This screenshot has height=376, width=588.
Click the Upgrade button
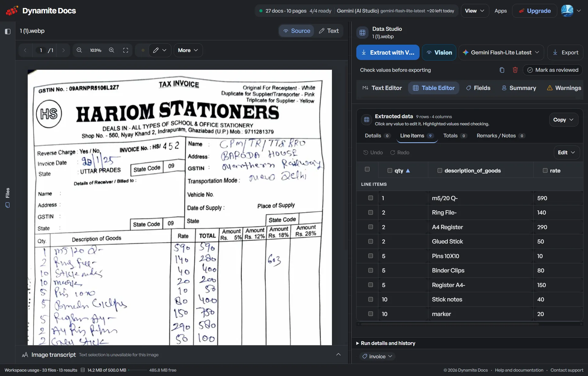pos(535,11)
